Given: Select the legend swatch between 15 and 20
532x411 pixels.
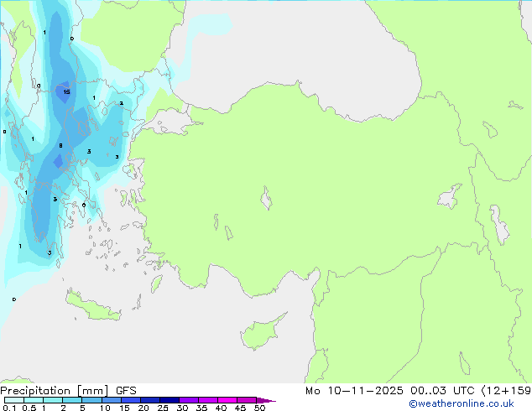Looking at the screenshot, I should [x=130, y=400].
